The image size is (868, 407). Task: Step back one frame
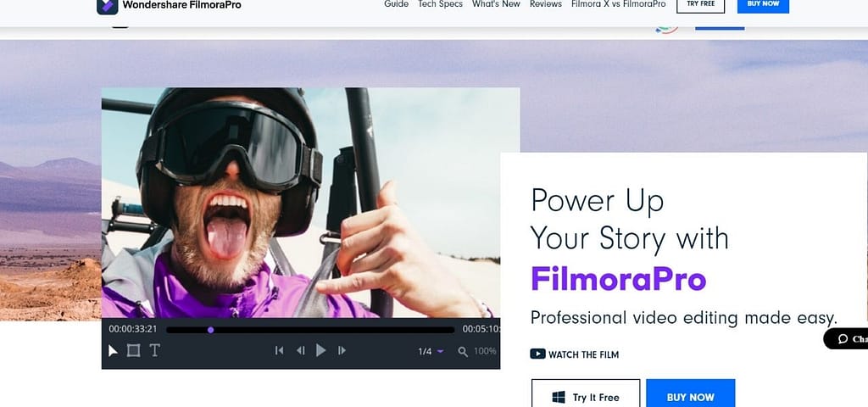300,350
